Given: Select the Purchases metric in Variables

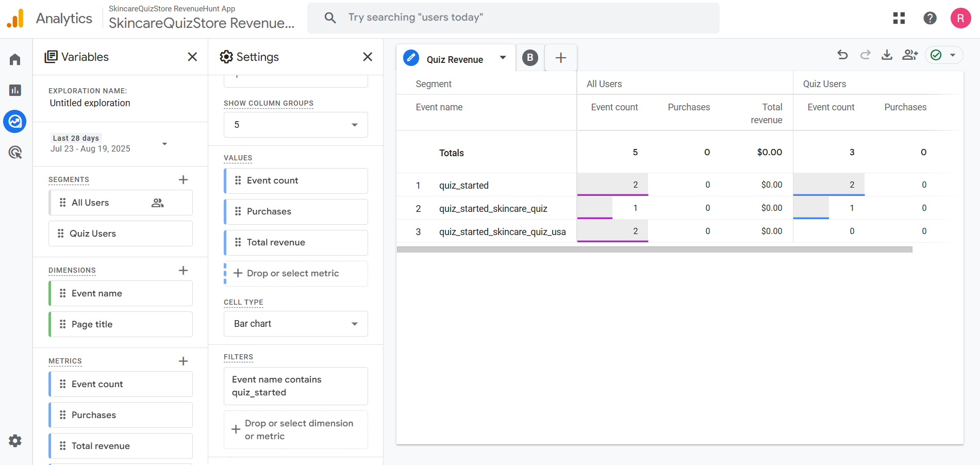Looking at the screenshot, I should (x=121, y=415).
